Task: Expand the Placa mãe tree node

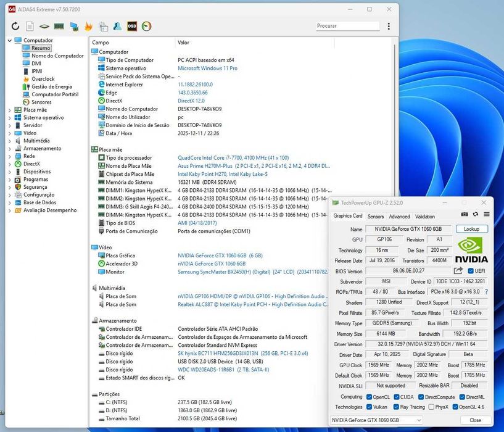Action: tap(10, 110)
